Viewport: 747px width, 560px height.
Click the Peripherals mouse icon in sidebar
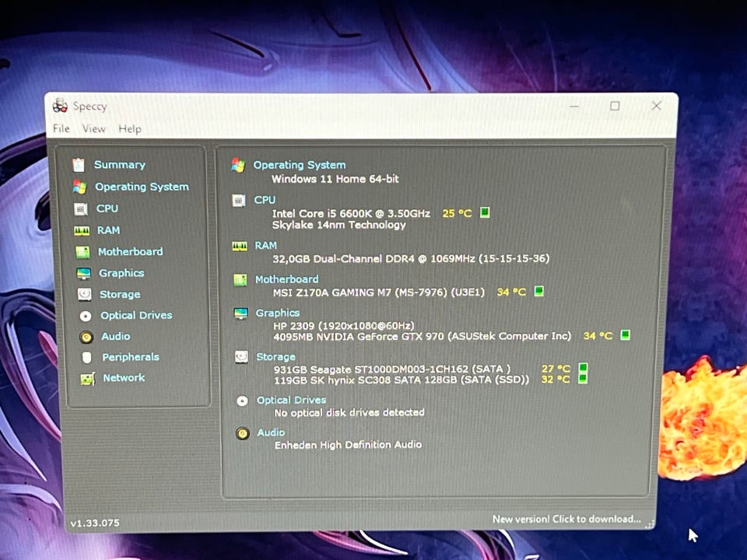point(86,358)
